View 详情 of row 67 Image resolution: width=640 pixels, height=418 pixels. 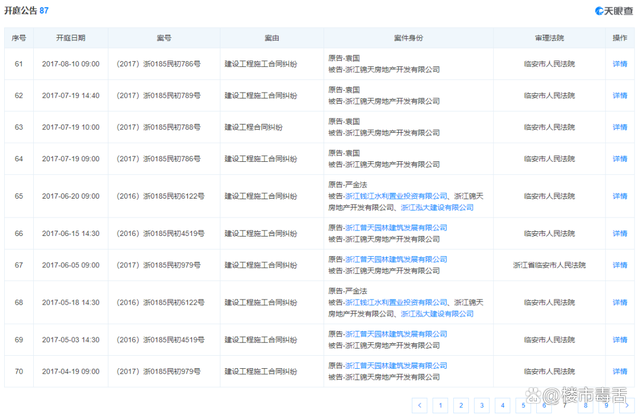(620, 265)
